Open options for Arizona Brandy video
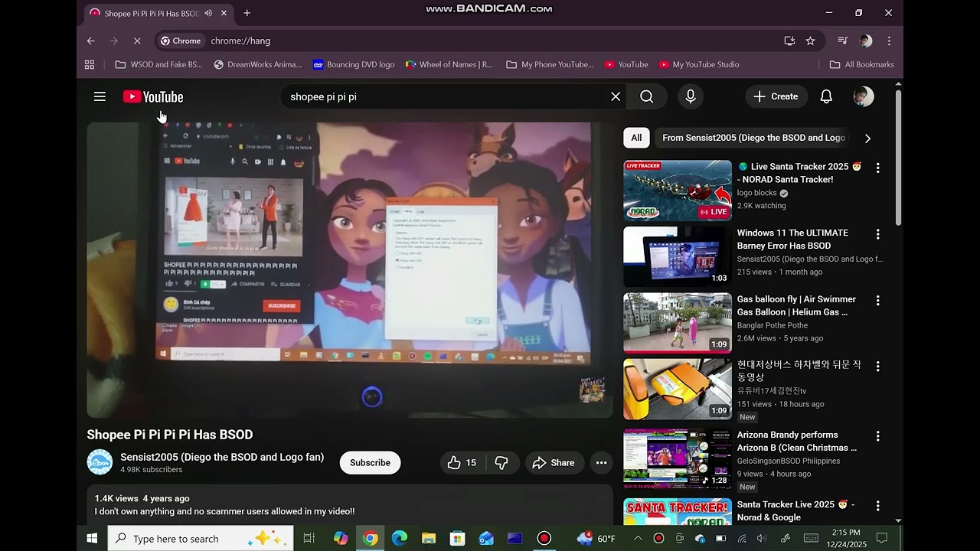 click(x=878, y=436)
